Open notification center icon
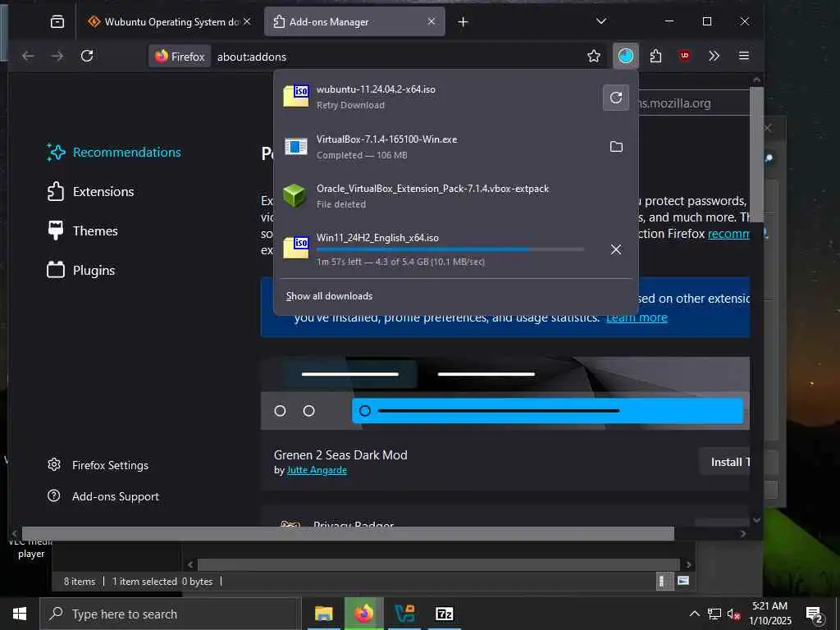 click(x=814, y=615)
